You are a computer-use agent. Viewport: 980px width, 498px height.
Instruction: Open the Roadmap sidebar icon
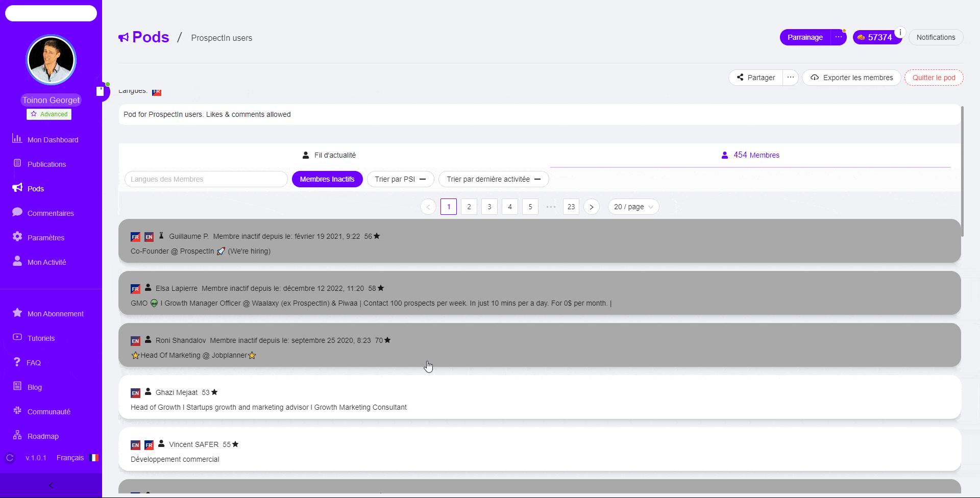pos(17,435)
